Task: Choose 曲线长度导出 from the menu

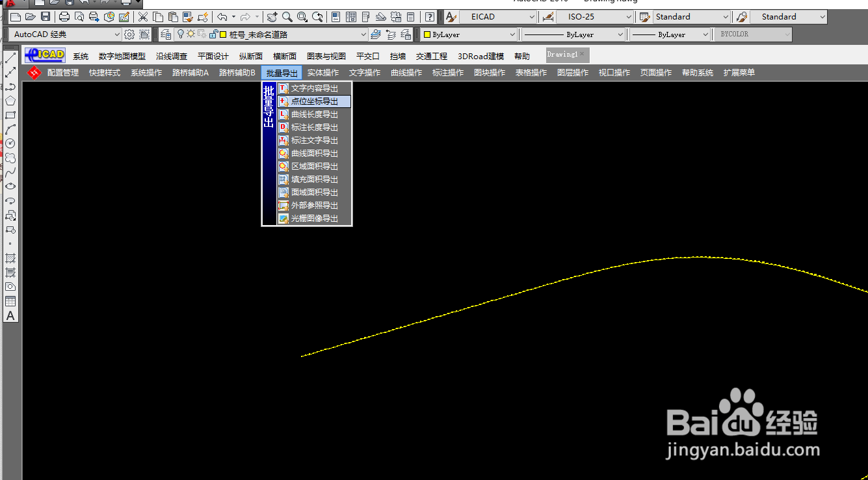Action: click(314, 114)
